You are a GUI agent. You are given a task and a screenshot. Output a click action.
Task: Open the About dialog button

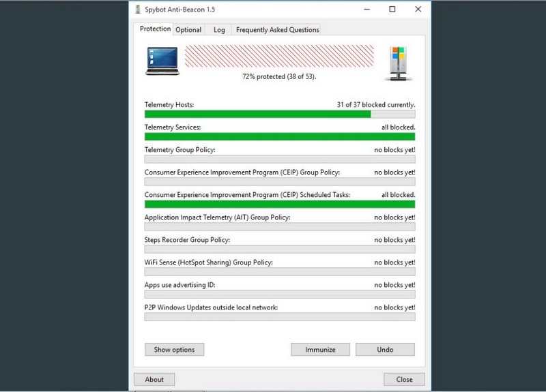click(x=154, y=380)
